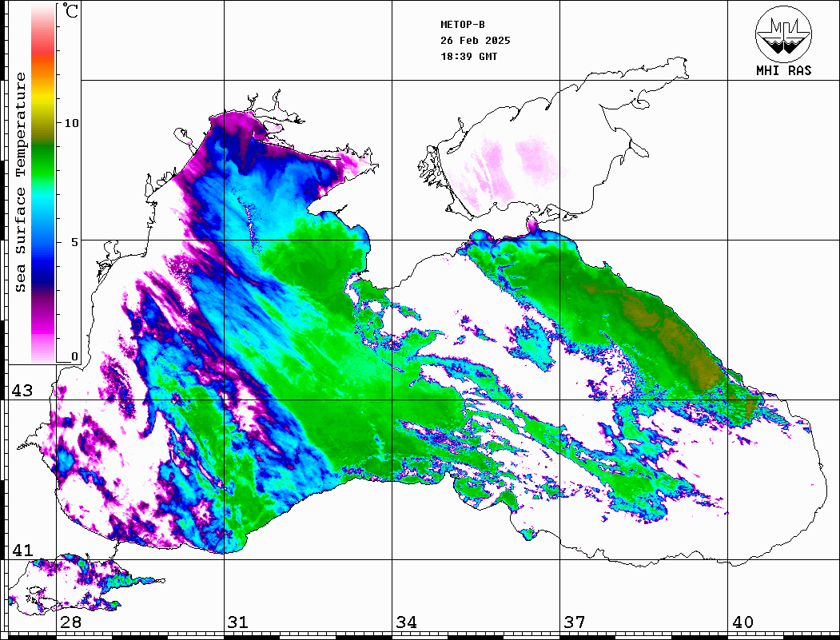The image size is (840, 640).
Task: Click the MHI RAS label text
Action: (783, 70)
